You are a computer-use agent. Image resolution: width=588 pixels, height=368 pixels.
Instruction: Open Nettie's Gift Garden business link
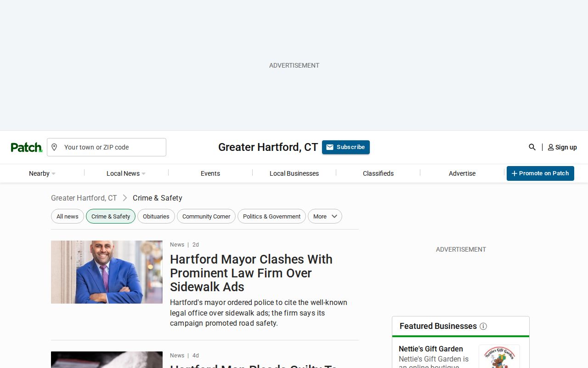[x=431, y=349]
